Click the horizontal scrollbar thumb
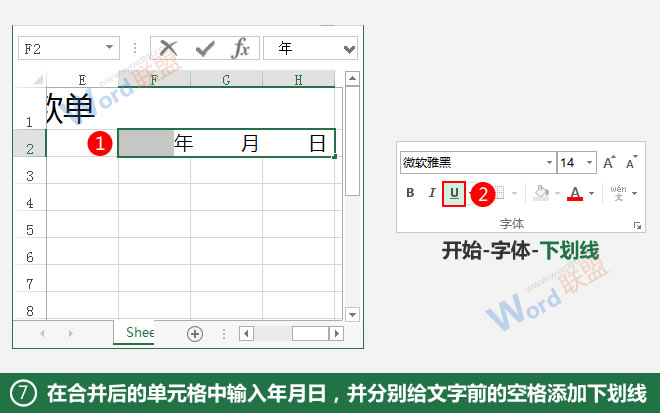 pyautogui.click(x=310, y=334)
